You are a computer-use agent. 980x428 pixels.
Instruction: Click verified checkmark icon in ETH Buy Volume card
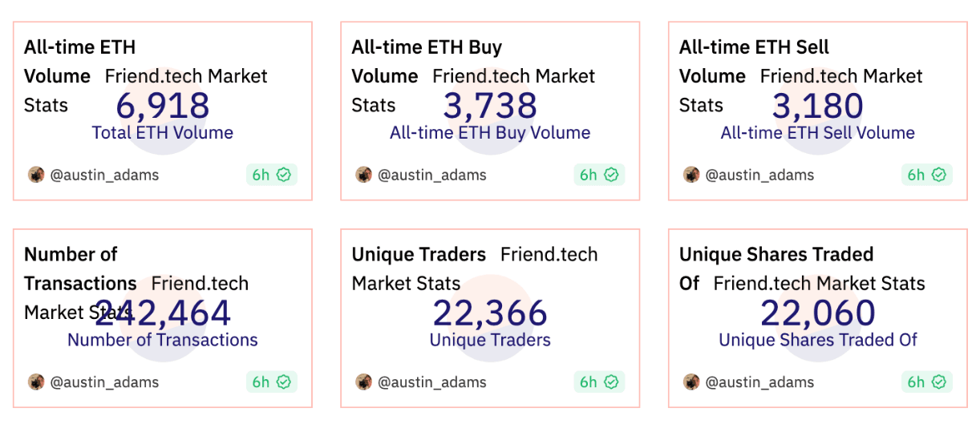click(611, 175)
